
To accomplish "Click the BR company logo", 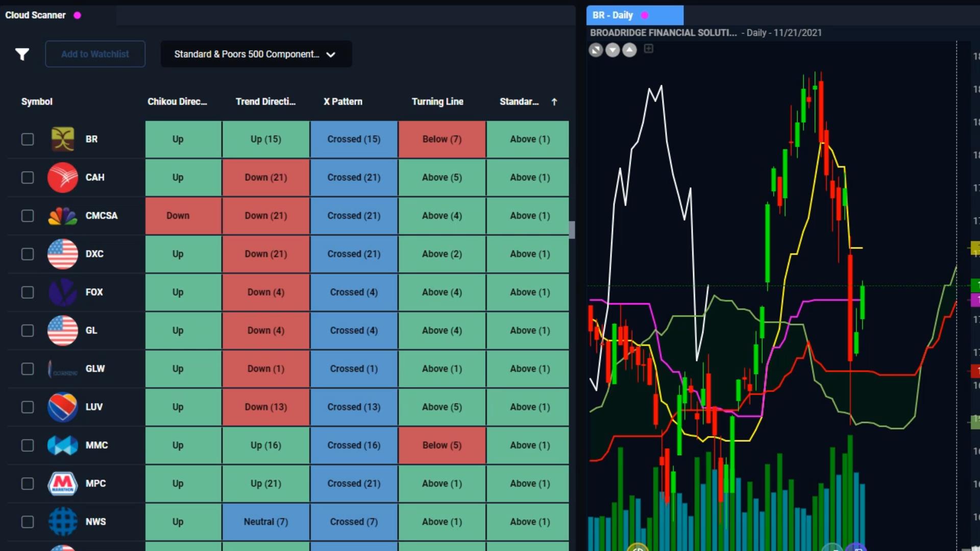I will tap(63, 139).
